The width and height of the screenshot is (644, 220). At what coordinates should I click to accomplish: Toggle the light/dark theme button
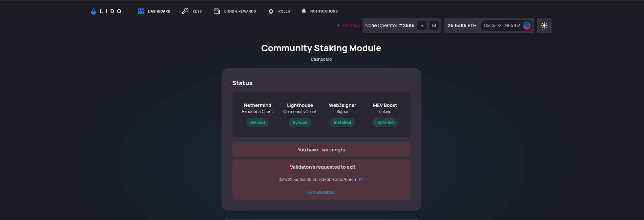[x=544, y=25]
